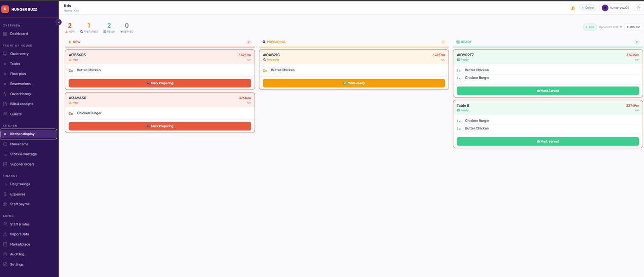Click the Hunger Buzz logo icon
The image size is (644, 277).
click(x=5, y=9)
